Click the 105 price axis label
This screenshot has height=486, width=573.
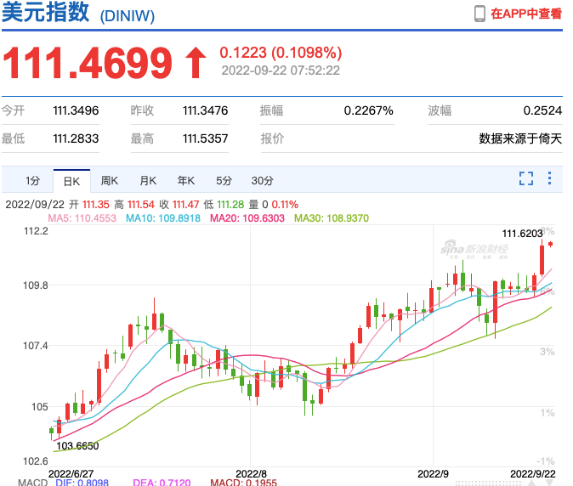click(40, 407)
